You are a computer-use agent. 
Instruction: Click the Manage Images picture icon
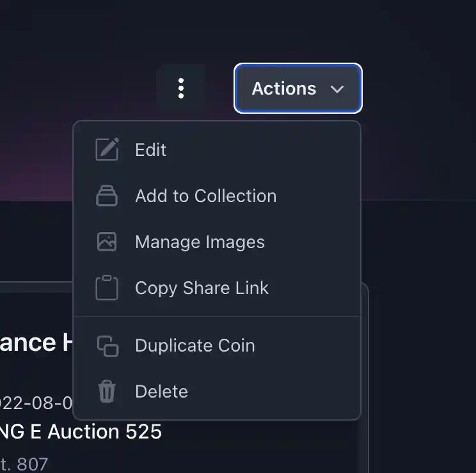pos(107,242)
